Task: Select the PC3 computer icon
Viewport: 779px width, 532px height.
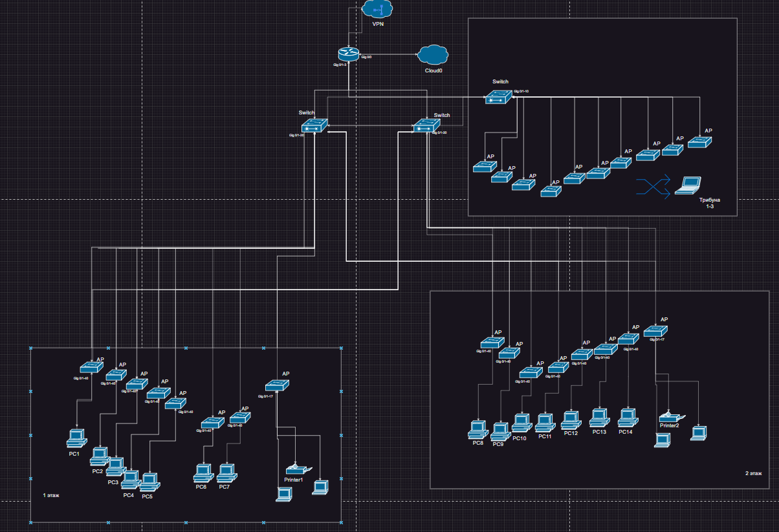Action: [x=115, y=467]
